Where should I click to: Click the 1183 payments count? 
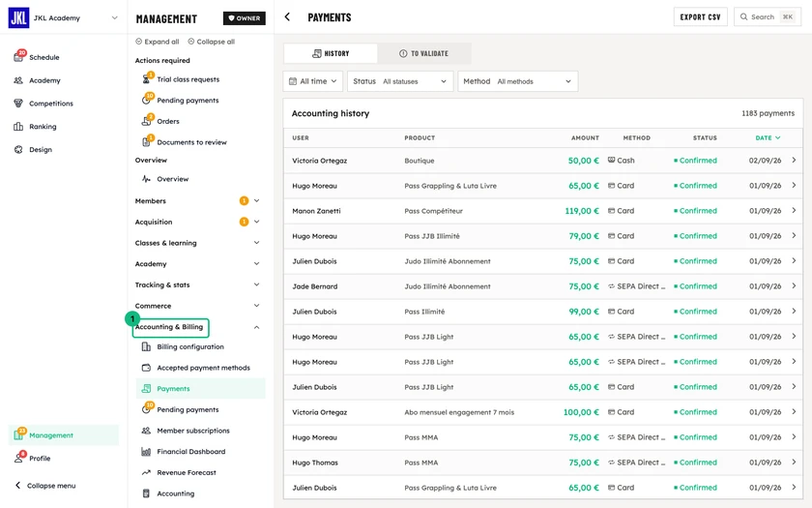pyautogui.click(x=768, y=113)
